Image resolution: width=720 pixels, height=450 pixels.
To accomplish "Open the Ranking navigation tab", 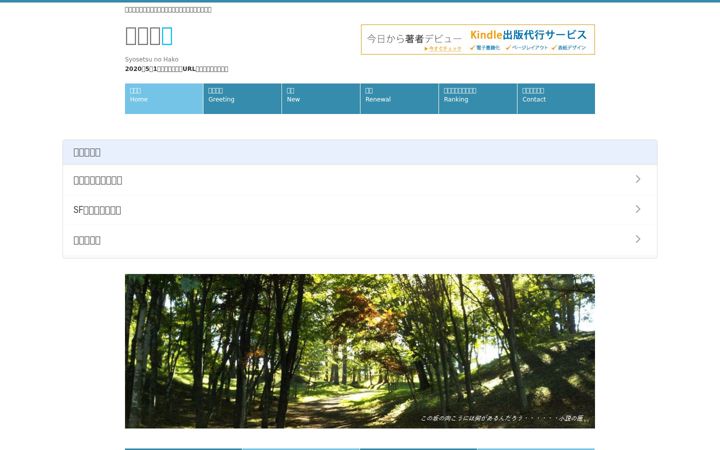I will tap(478, 99).
